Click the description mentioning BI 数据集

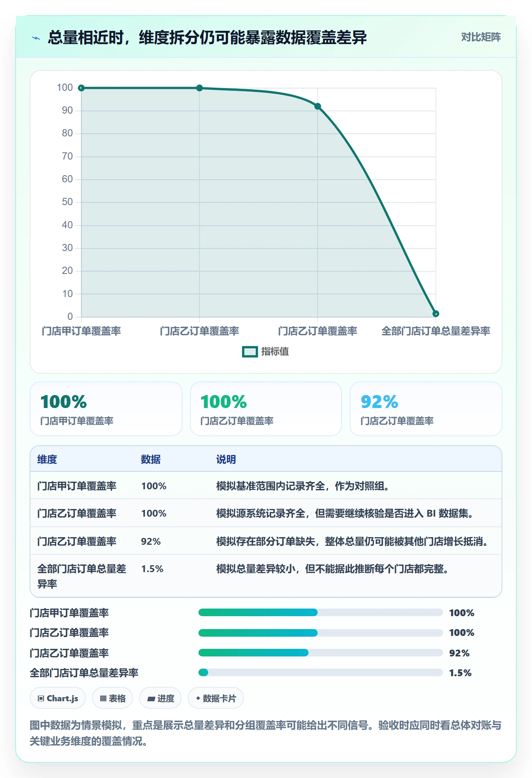coord(346,514)
